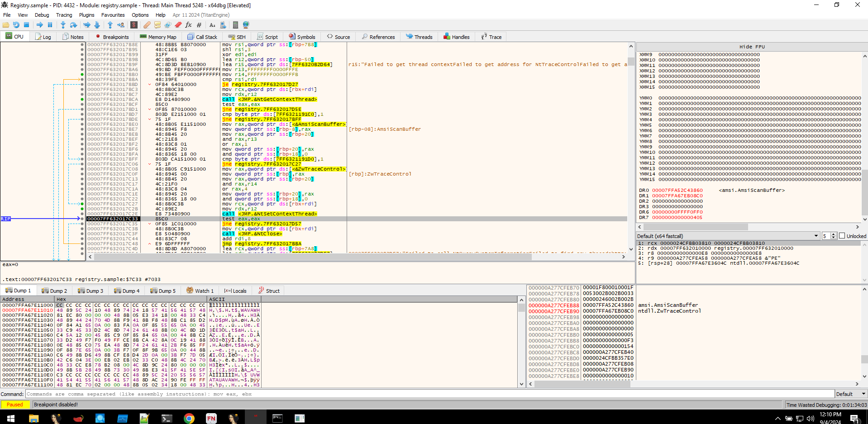This screenshot has height=424, width=868.
Task: Collapse the jump marker at 00007FF632017C35
Action: coord(149,224)
